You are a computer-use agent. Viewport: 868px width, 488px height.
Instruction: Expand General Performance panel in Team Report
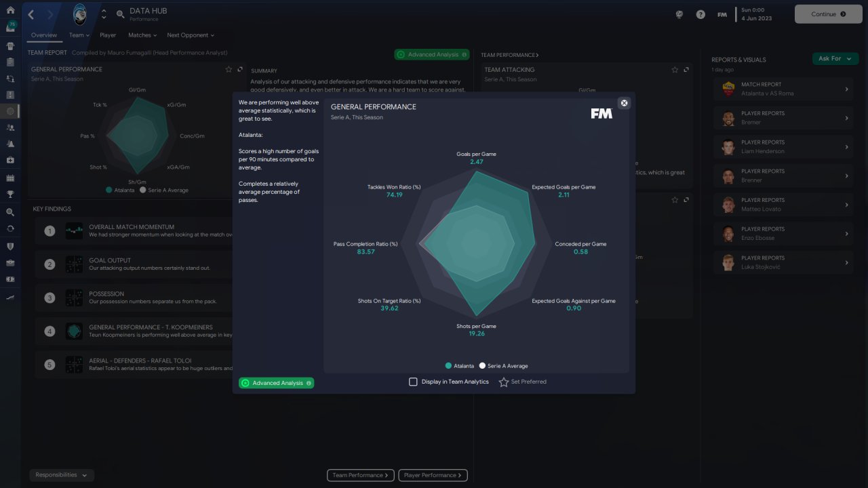pos(240,69)
